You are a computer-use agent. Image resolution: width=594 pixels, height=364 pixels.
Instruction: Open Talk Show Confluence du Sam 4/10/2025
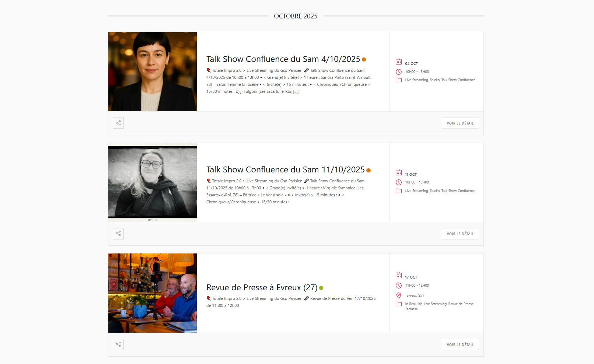(x=283, y=59)
